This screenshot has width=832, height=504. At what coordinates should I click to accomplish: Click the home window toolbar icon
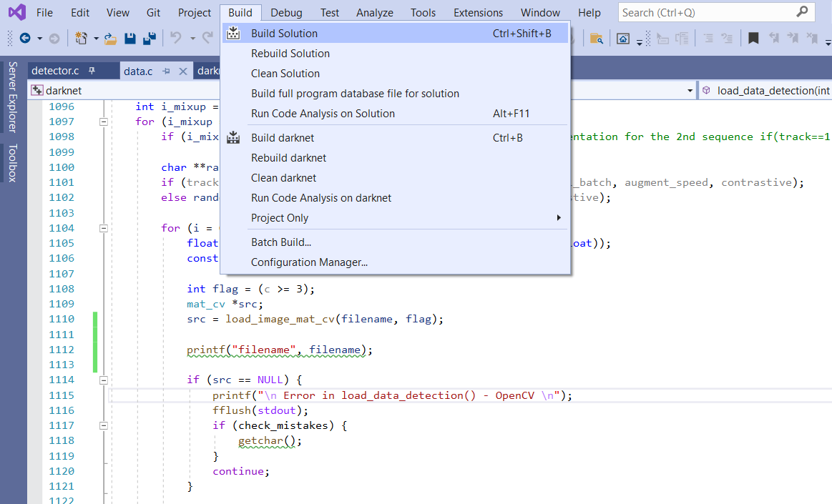tap(623, 38)
